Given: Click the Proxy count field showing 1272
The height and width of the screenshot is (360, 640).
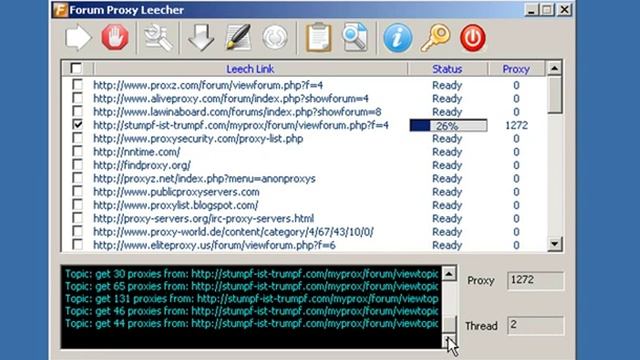Looking at the screenshot, I should click(535, 280).
